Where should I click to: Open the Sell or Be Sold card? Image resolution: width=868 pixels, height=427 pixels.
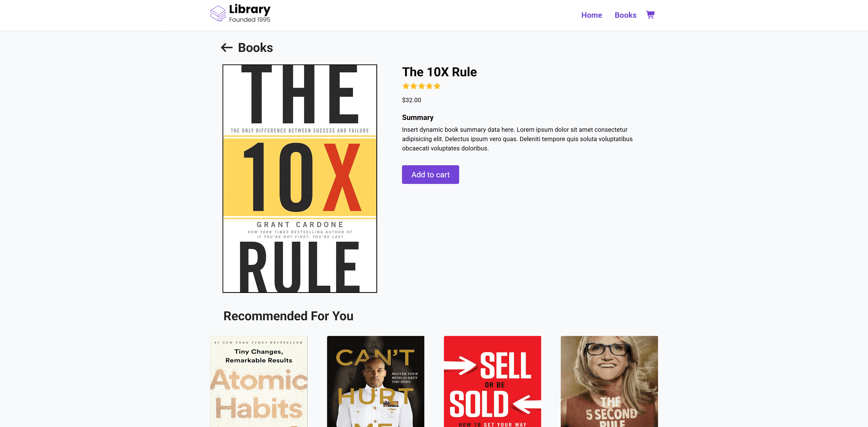(x=492, y=381)
